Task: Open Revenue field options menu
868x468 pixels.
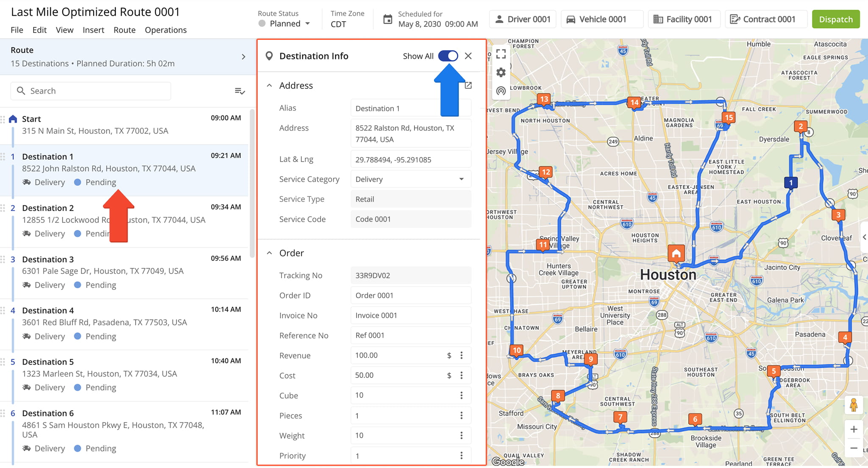Action: click(462, 355)
